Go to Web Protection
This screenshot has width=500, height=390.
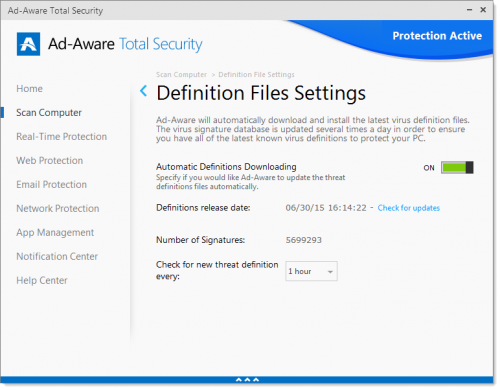coord(50,161)
